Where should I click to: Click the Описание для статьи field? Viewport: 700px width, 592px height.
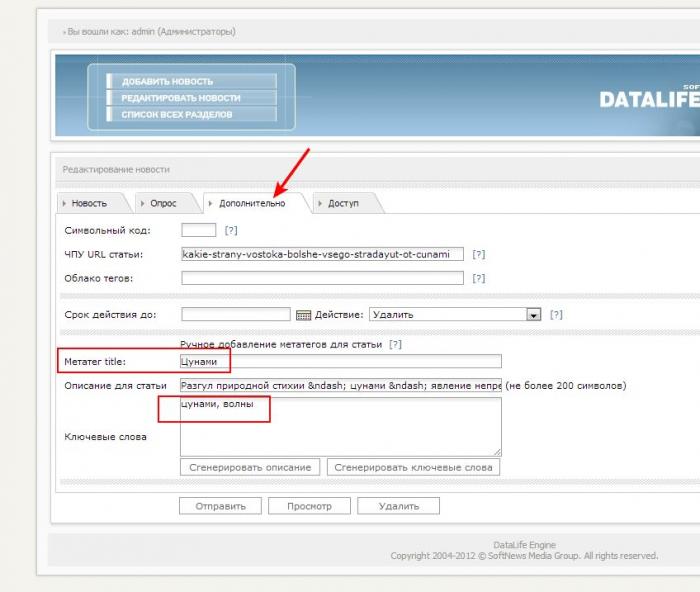click(341, 385)
